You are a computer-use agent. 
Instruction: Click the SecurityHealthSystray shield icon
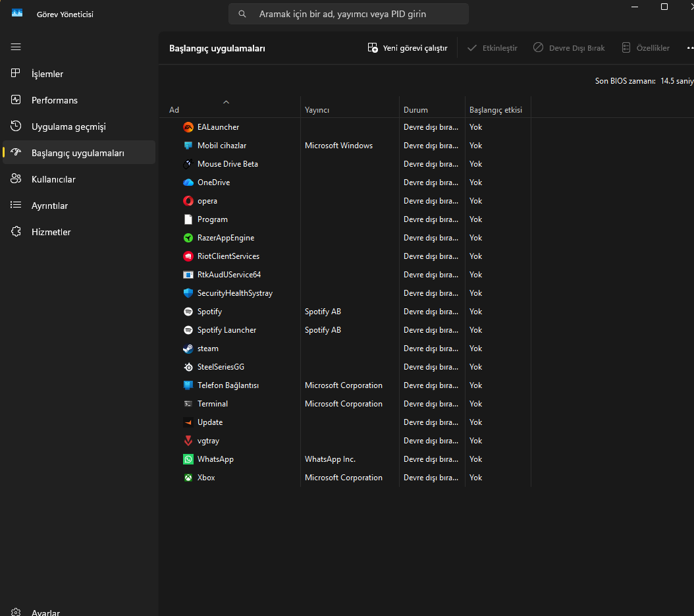click(x=188, y=293)
